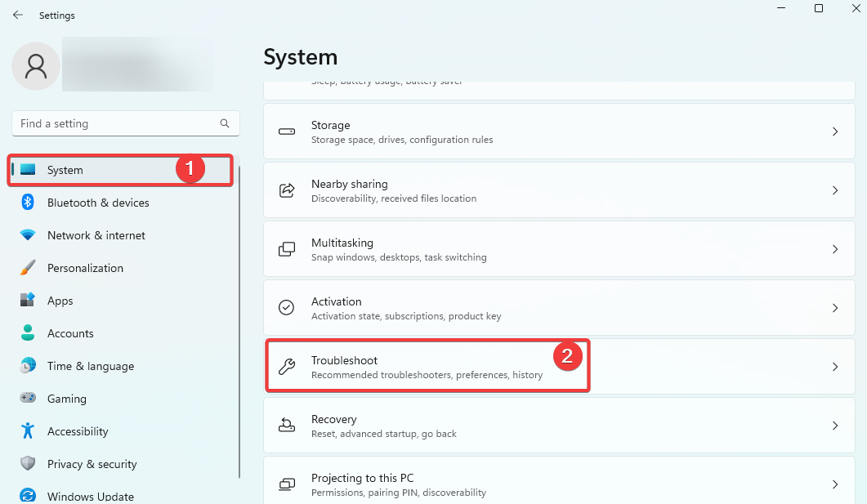
Task: Click the Time & language globe icon
Action: [28, 365]
